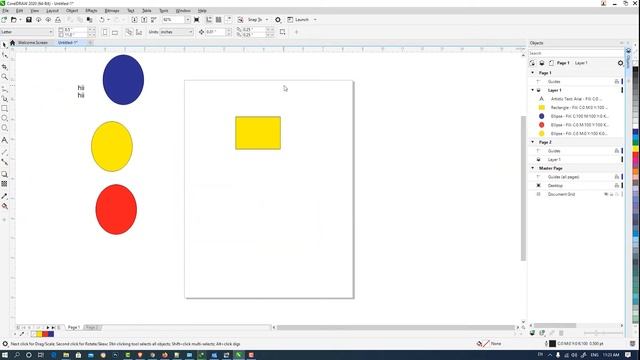Click Next page arrow in page navigator
Screen dimensions: 640x360
click(x=48, y=327)
